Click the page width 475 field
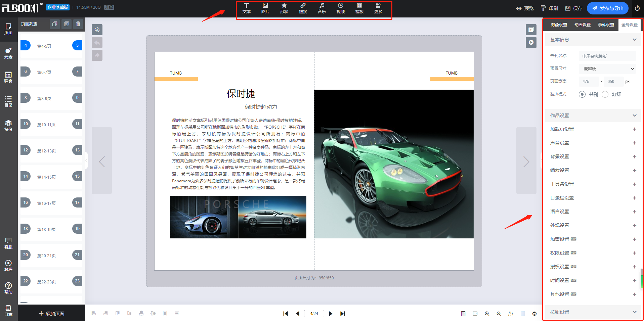 pyautogui.click(x=589, y=82)
